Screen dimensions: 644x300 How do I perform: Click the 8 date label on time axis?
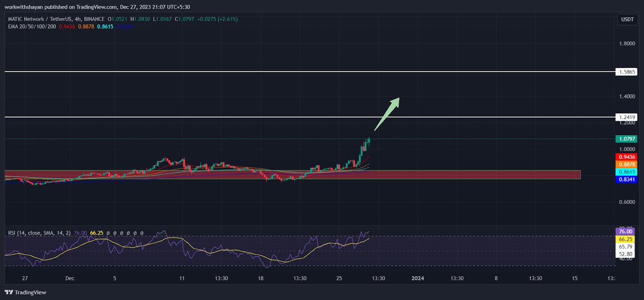coord(496,278)
